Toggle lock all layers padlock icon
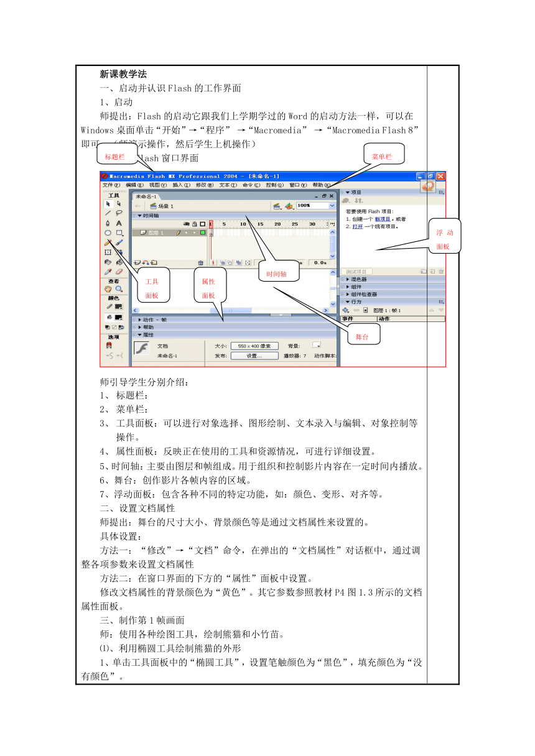This screenshot has width=535, height=756. click(x=195, y=224)
